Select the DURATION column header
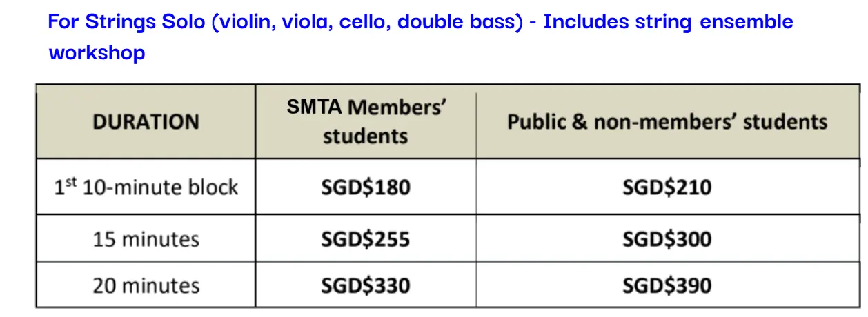The image size is (868, 317). [146, 122]
